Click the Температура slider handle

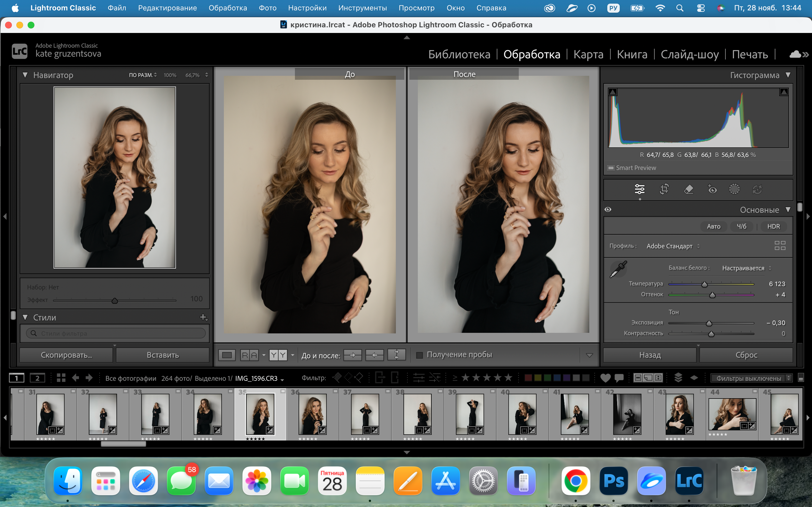(704, 284)
